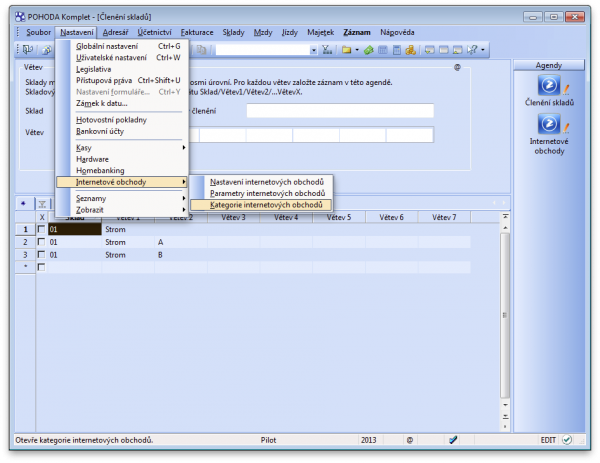The width and height of the screenshot is (600, 463).
Task: Open the Záznam menu
Action: coord(357,33)
